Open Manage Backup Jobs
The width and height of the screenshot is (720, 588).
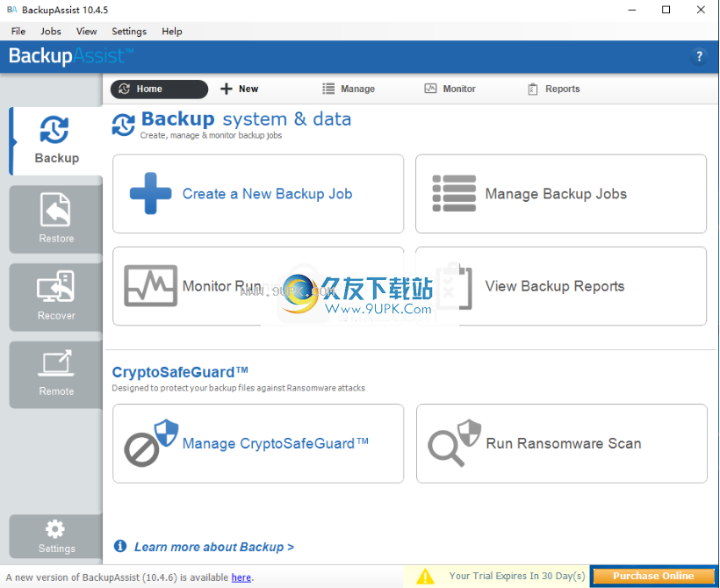coord(561,194)
